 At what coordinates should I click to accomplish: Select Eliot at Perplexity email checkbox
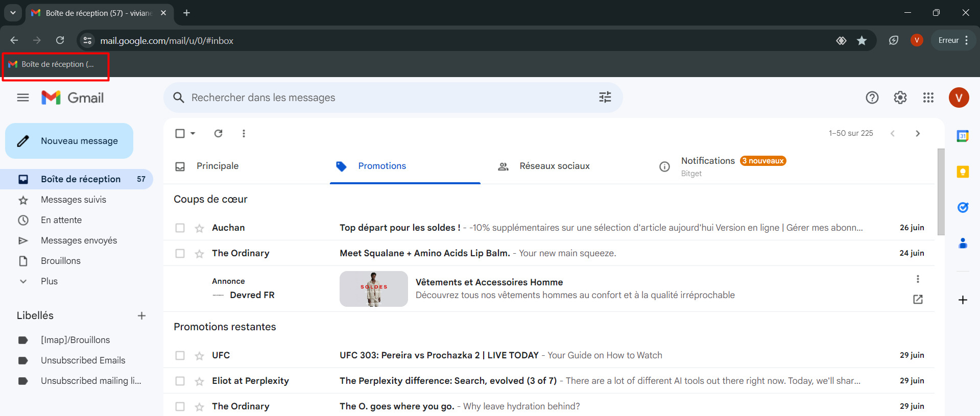coord(180,381)
